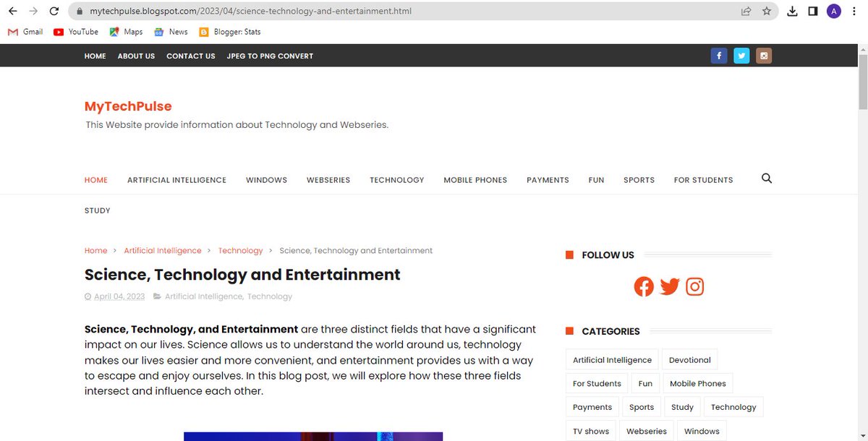The height and width of the screenshot is (441, 868).
Task: Follow on Instagram orange sidebar icon
Action: click(695, 287)
